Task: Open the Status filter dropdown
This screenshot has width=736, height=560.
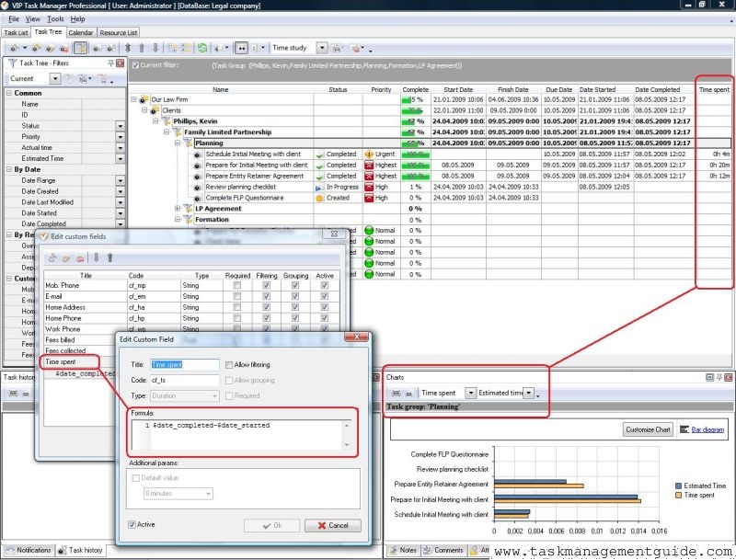Action: [x=121, y=126]
